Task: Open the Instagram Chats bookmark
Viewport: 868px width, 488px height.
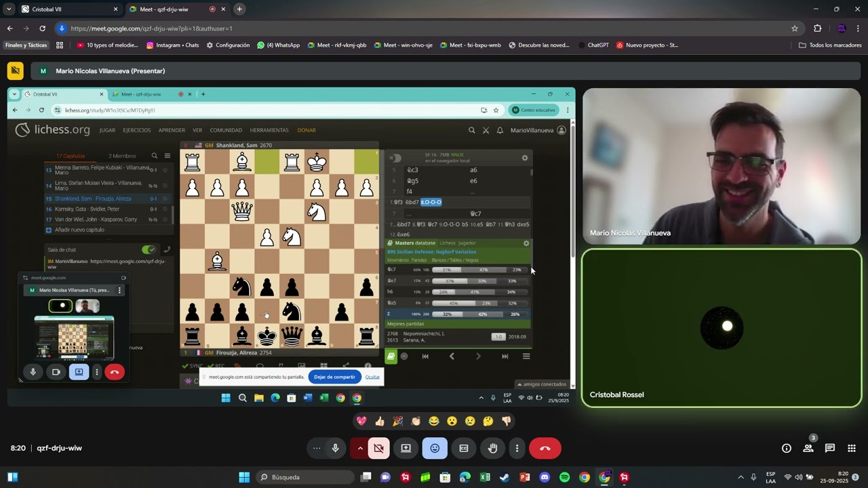Action: 172,45
